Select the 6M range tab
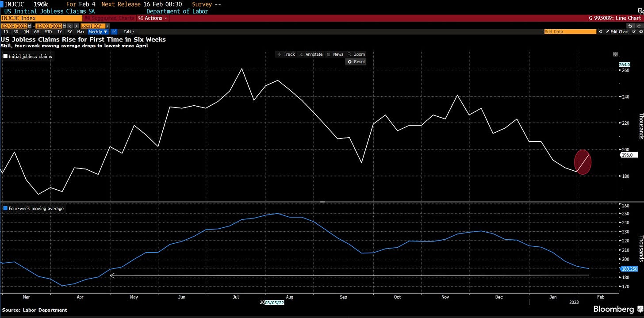The width and height of the screenshot is (644, 318). coord(37,32)
